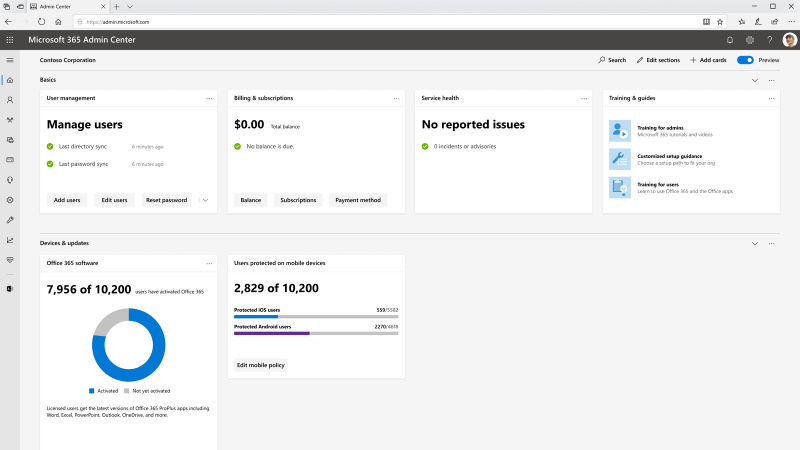Click Reset password button
Viewport: 800px width, 450px height.
(x=166, y=200)
